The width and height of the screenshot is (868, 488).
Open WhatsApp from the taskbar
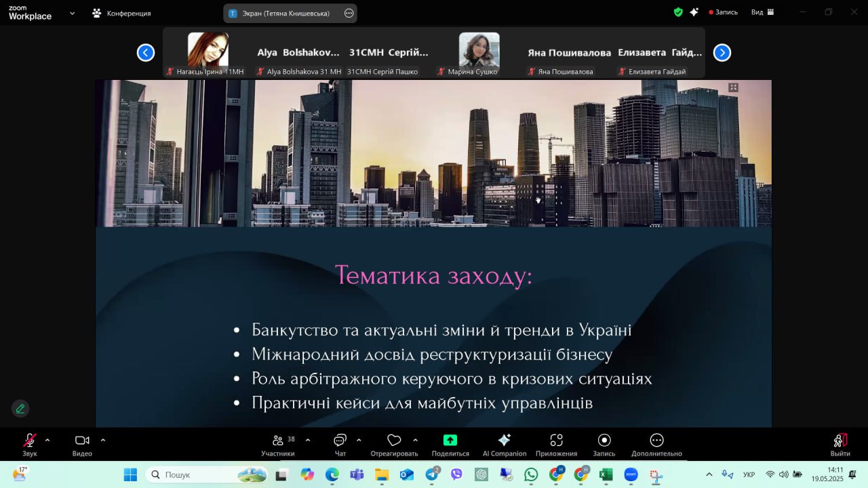(x=531, y=475)
